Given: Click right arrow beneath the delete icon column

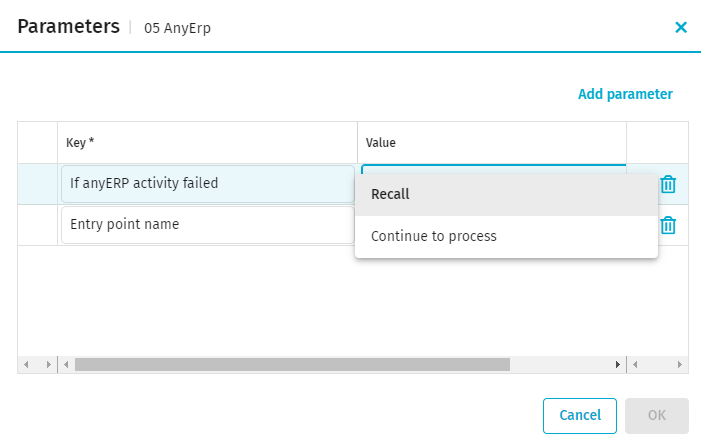Looking at the screenshot, I should tap(680, 365).
